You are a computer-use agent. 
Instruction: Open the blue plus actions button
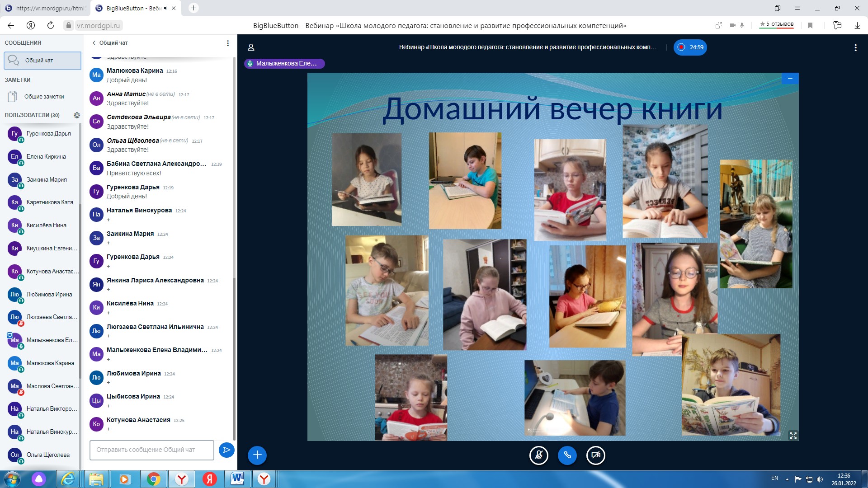click(x=257, y=455)
